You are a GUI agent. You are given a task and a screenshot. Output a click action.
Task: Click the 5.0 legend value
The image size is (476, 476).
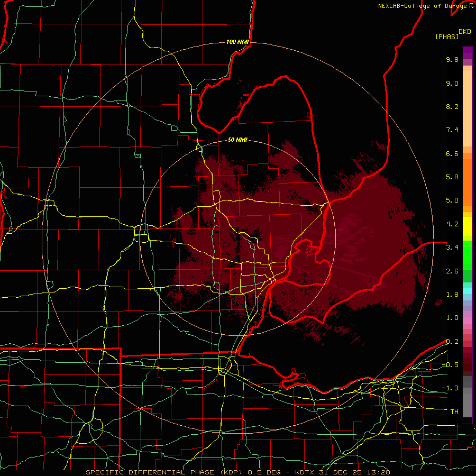click(452, 200)
